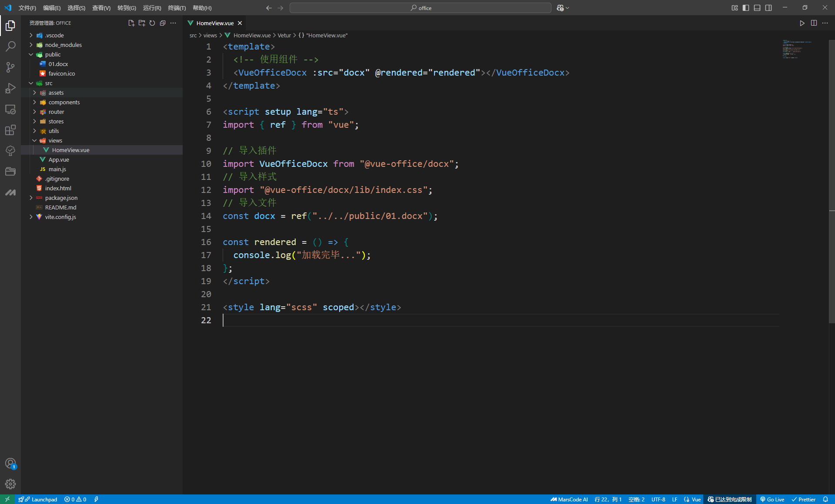The image size is (835, 504).
Task: Refresh the Explorer file tree
Action: [x=152, y=23]
